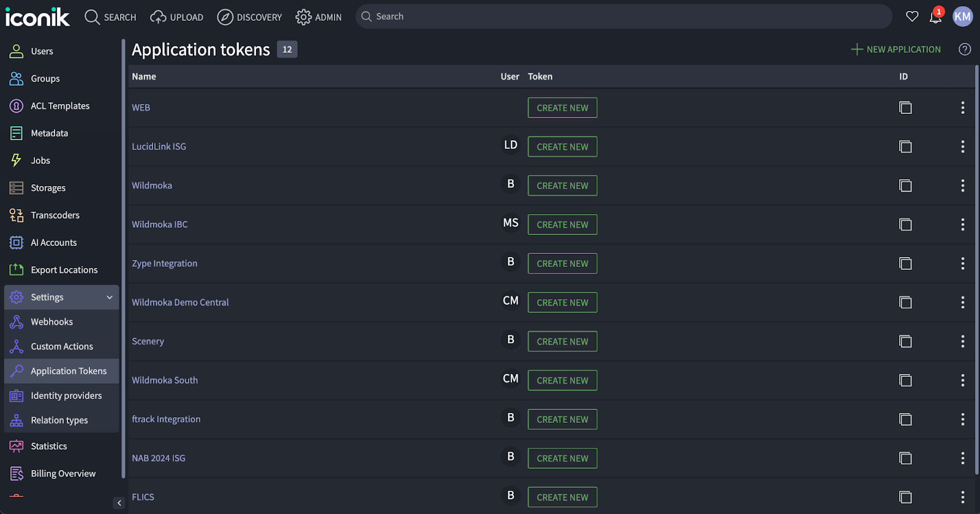The height and width of the screenshot is (514, 980).
Task: Open AI Accounts in the sidebar
Action: pos(61,243)
